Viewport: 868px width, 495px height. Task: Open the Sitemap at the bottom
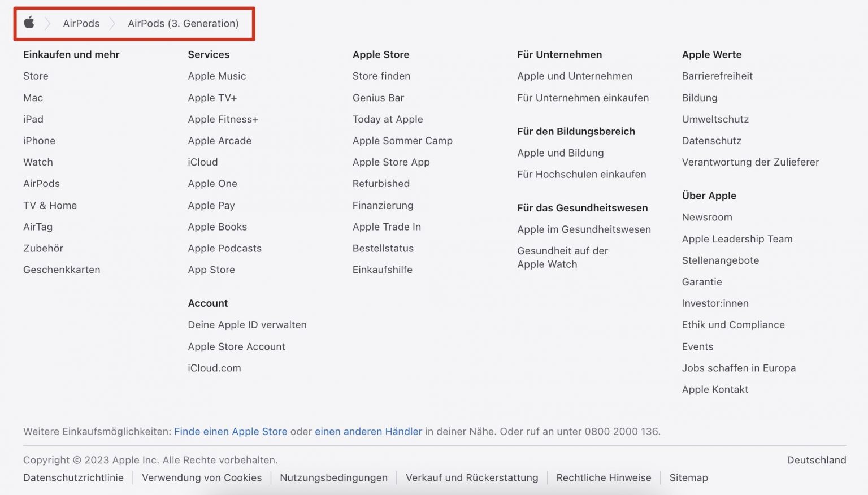688,477
